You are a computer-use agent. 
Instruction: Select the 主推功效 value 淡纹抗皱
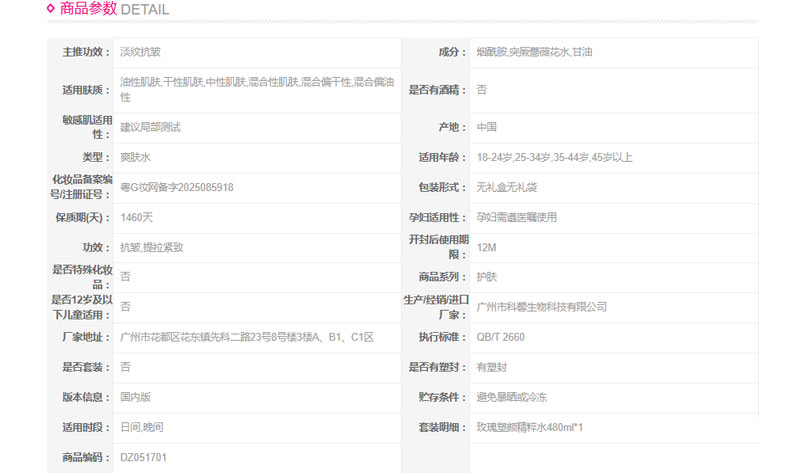coord(142,52)
